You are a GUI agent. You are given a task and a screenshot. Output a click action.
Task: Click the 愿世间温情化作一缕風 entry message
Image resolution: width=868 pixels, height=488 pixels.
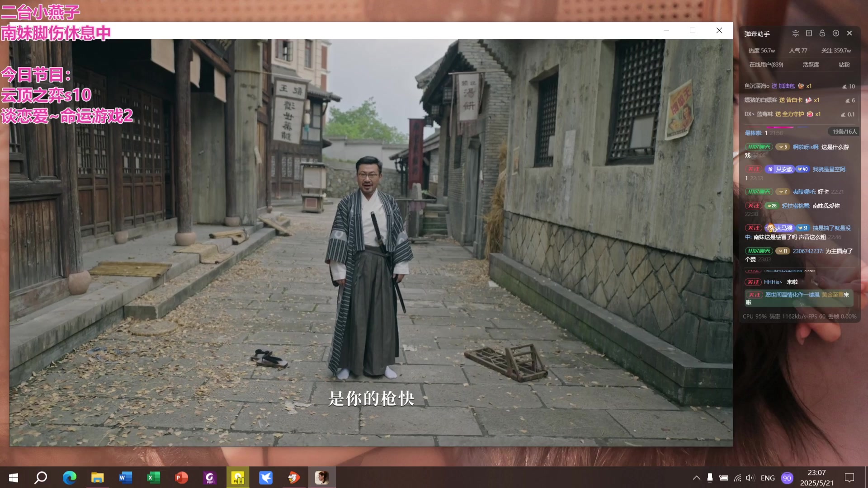[x=799, y=298]
